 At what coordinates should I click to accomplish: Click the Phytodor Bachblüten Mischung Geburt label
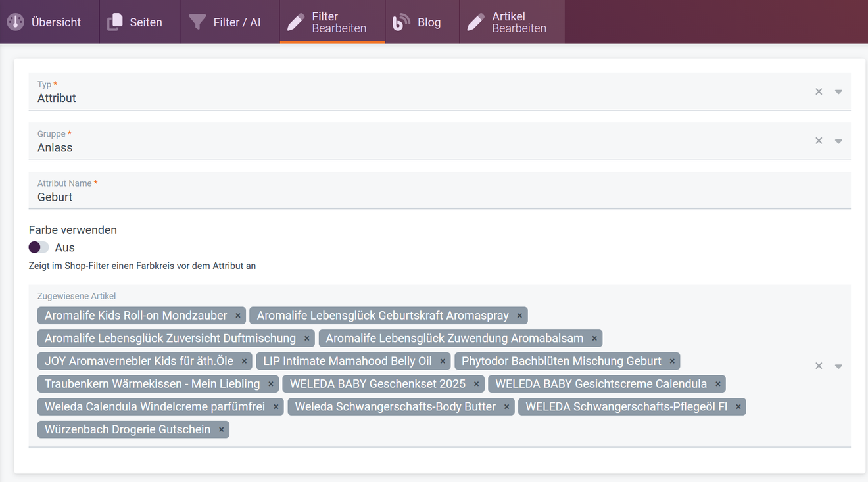[x=562, y=361]
